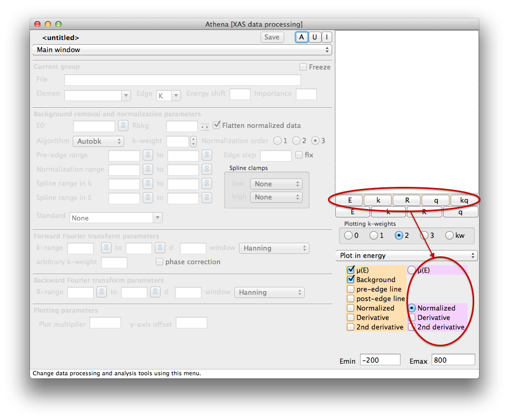
Task: Uncheck the Background plot option
Action: tap(351, 279)
